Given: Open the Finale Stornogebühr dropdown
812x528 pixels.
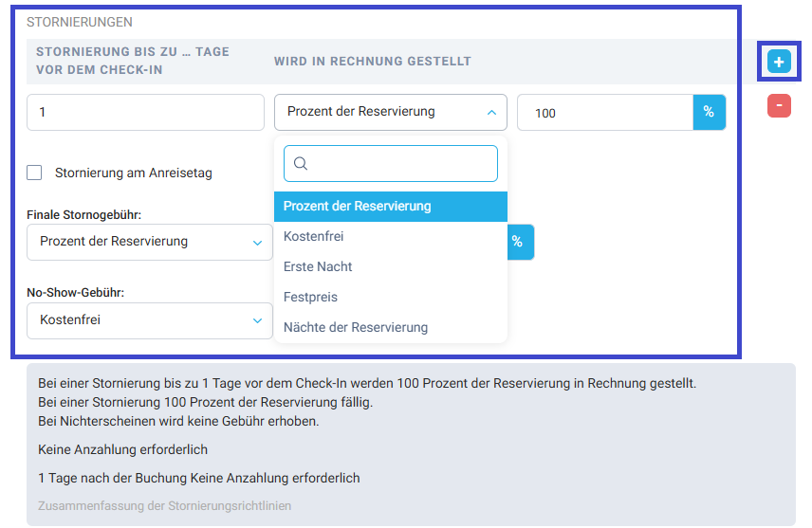Looking at the screenshot, I should pyautogui.click(x=150, y=242).
